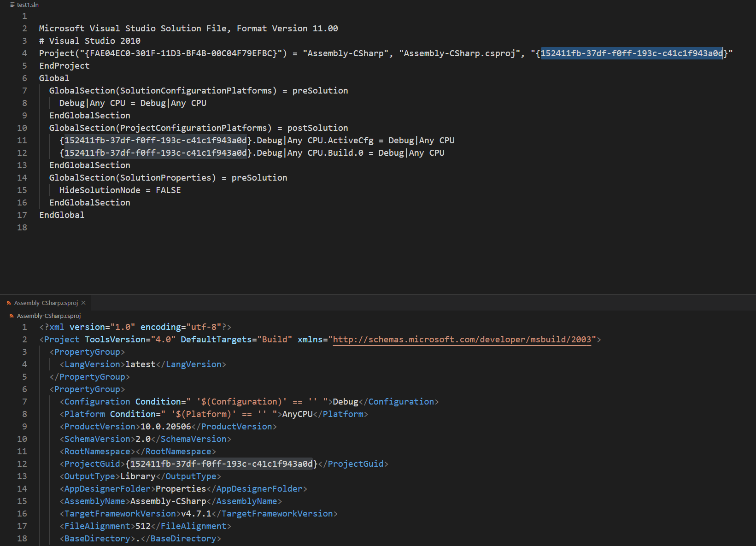Click the Assembly-CSharp.csproj breadcrumb label
This screenshot has height=546, width=756.
click(49, 316)
